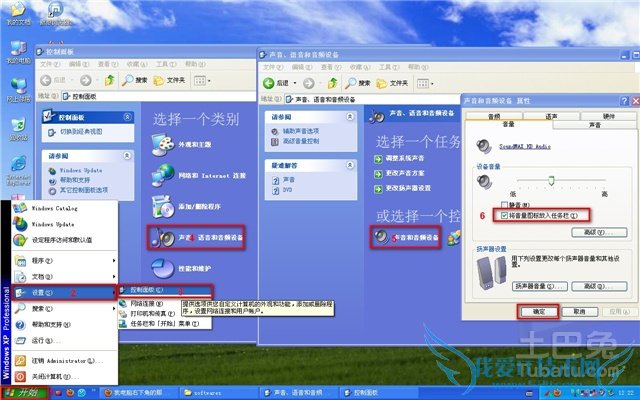The height and width of the screenshot is (400, 640).
Task: Toggle 静音 mute checkbox
Action: pyautogui.click(x=504, y=205)
